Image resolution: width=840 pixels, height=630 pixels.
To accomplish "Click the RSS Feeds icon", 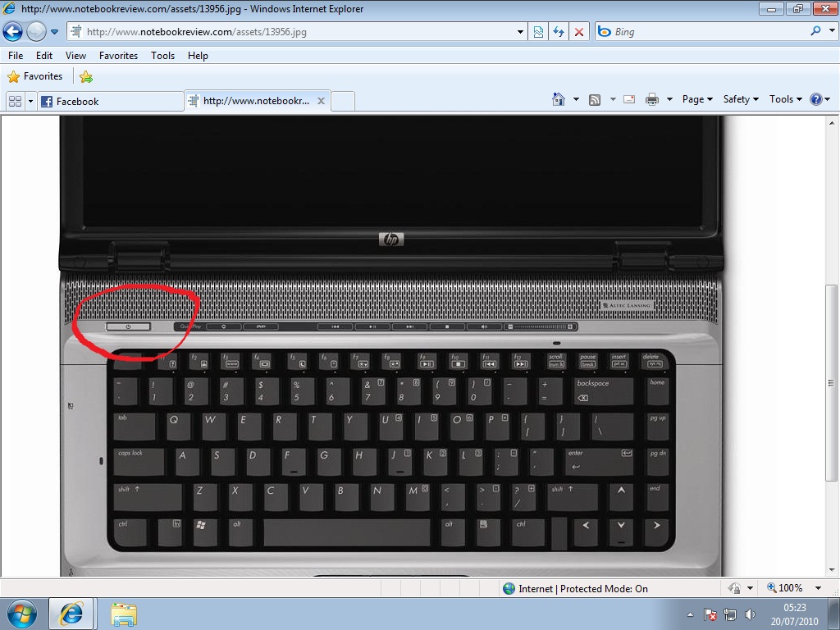I will point(595,99).
